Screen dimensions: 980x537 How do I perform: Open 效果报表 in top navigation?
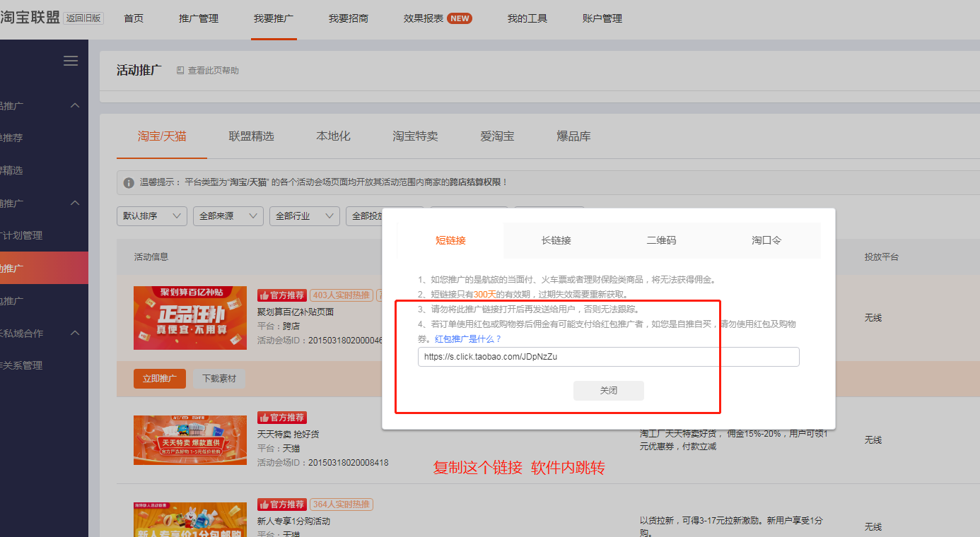pyautogui.click(x=424, y=18)
